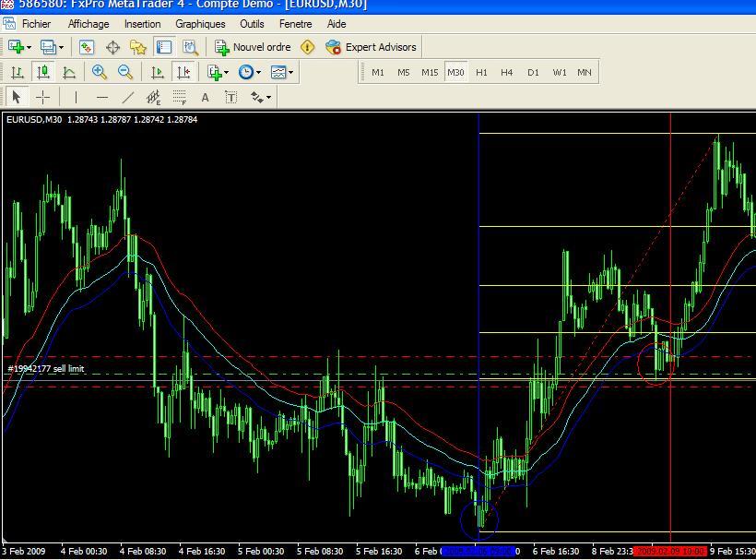Zoom in on the chart
756x560 pixels.
(99, 72)
